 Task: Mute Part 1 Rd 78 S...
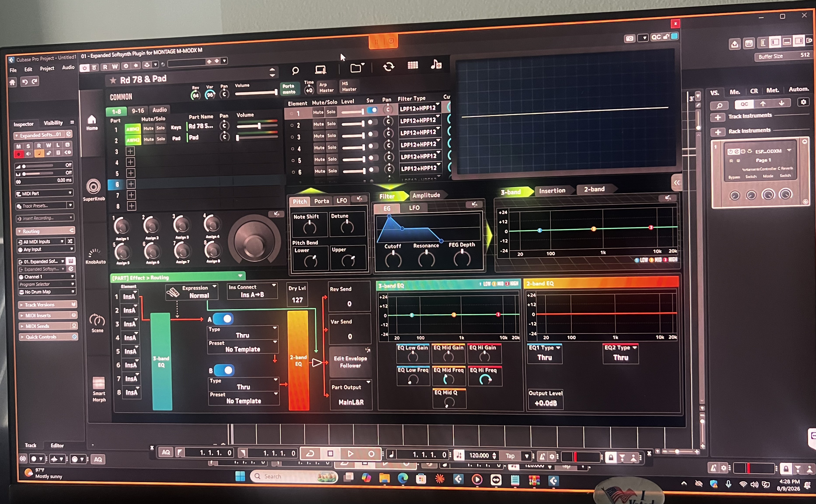coord(148,128)
